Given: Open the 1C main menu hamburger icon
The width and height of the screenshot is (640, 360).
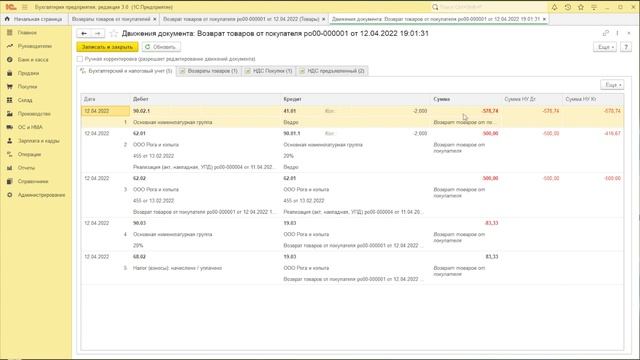Looking at the screenshot, I should [x=24, y=7].
